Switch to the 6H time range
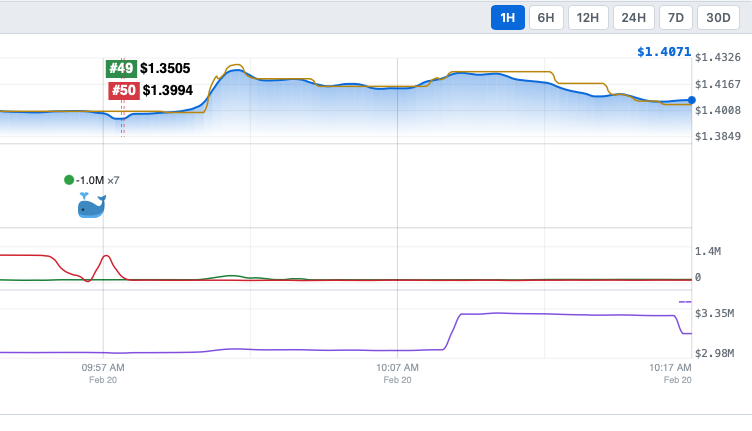Viewport: 752px width, 431px height. pyautogui.click(x=546, y=18)
